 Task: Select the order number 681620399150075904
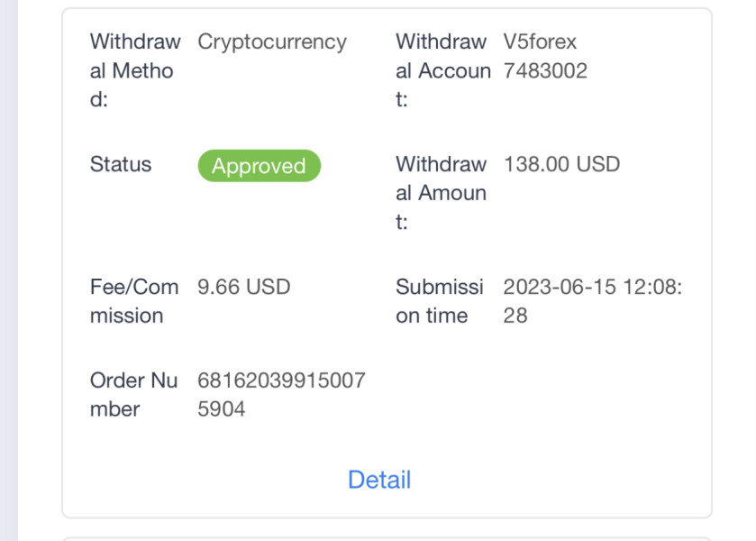[281, 381]
